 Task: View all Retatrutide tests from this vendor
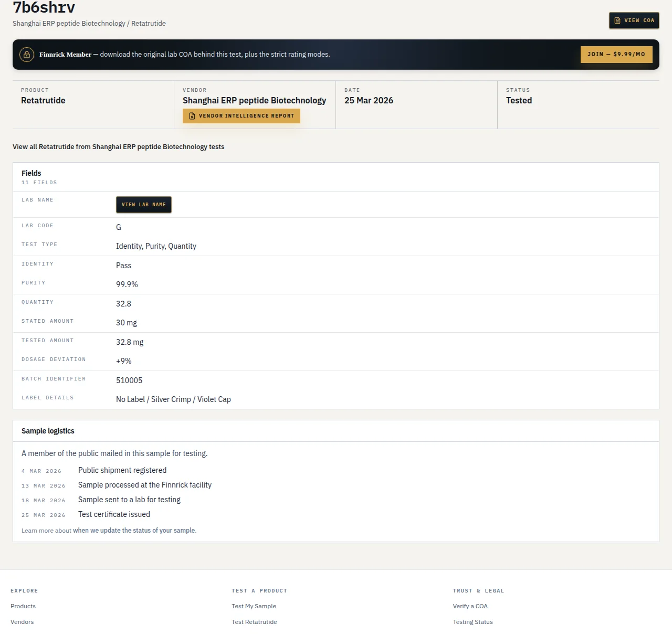[118, 147]
